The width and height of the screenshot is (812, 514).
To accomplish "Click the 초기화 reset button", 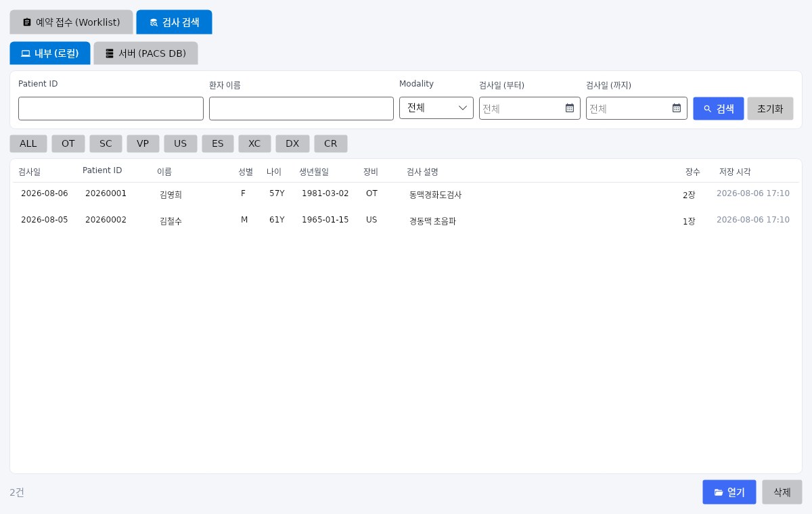I will pyautogui.click(x=770, y=109).
